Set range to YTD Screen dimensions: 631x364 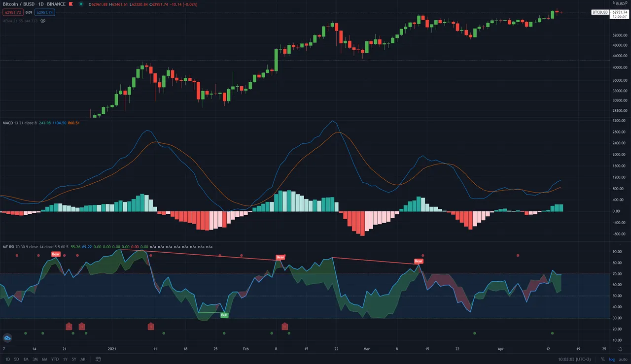55,359
